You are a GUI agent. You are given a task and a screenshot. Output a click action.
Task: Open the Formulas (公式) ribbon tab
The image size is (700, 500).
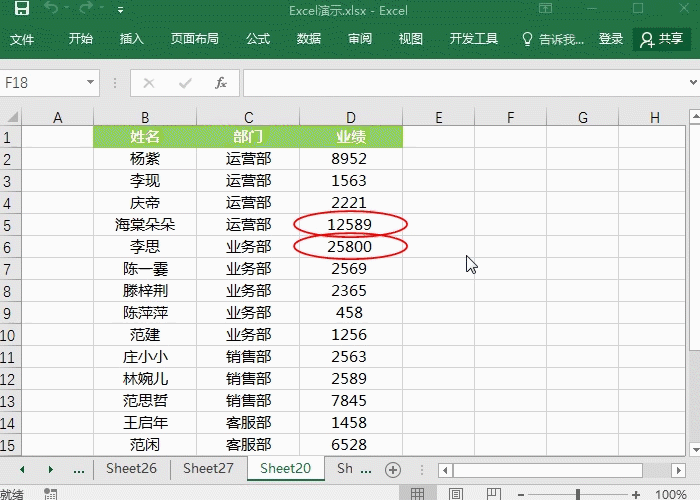click(x=258, y=39)
